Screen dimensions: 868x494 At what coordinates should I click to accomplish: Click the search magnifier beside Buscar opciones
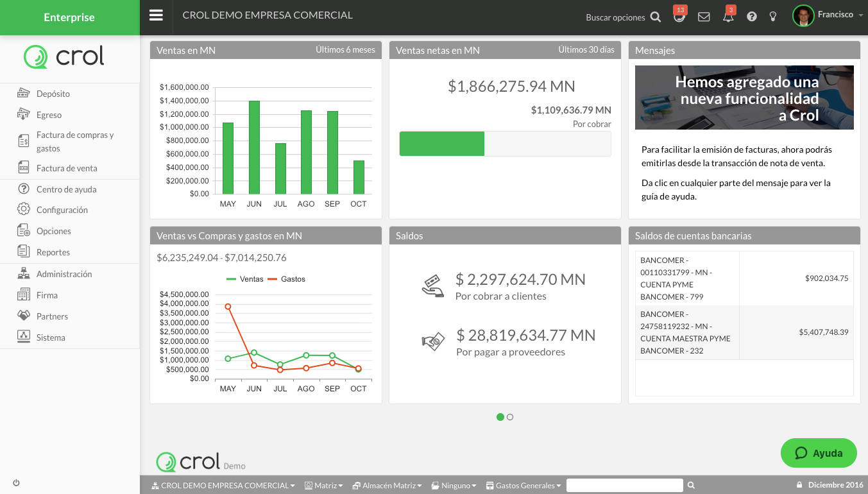pyautogui.click(x=655, y=17)
